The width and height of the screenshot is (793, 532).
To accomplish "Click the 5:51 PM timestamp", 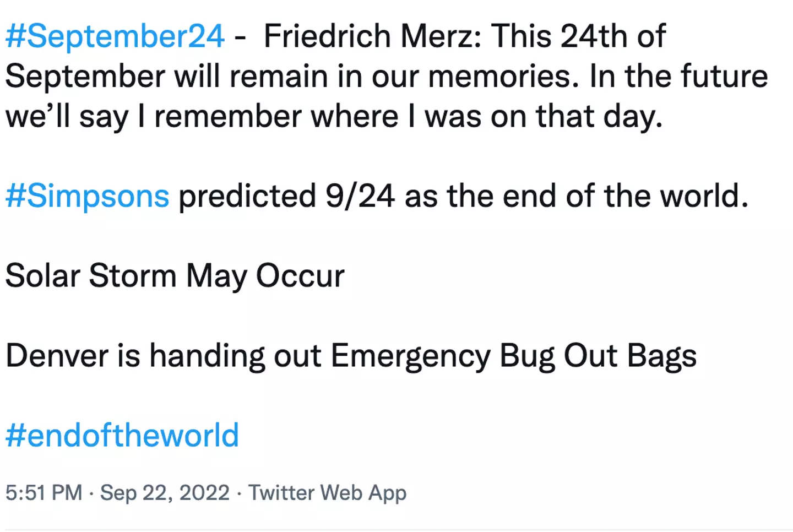I will click(44, 492).
